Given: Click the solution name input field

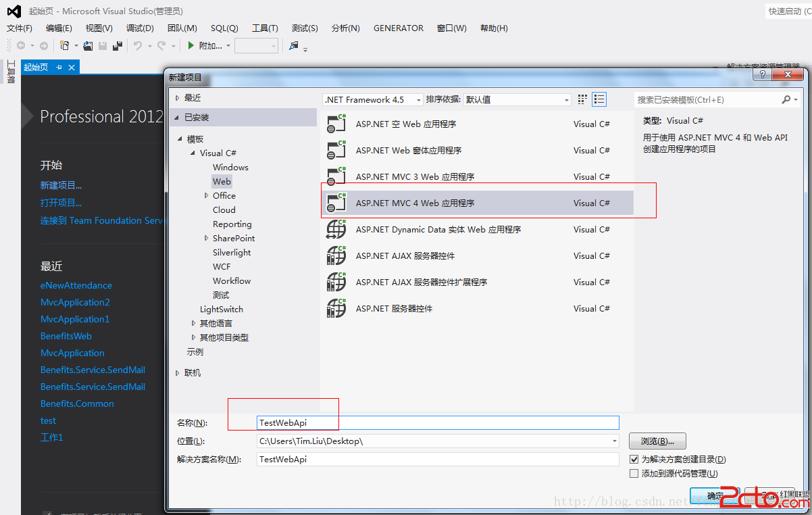Looking at the screenshot, I should [x=438, y=459].
